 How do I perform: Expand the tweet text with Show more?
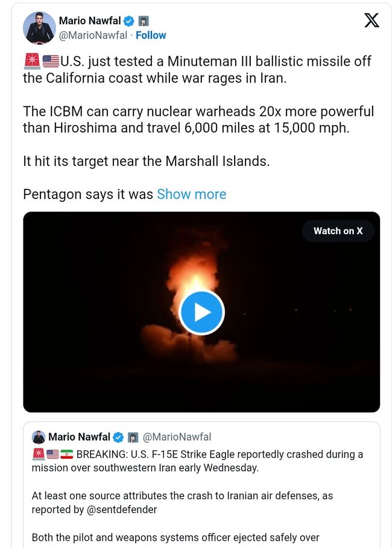[191, 194]
